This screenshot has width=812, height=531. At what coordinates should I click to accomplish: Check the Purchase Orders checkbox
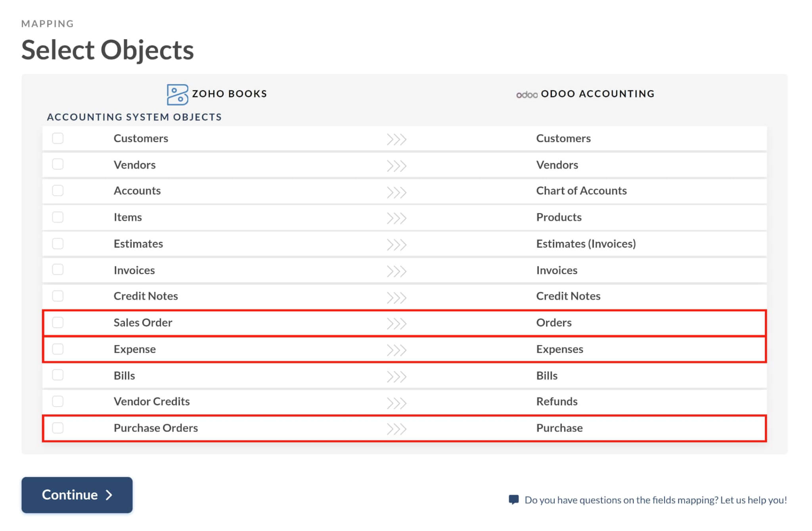(58, 428)
